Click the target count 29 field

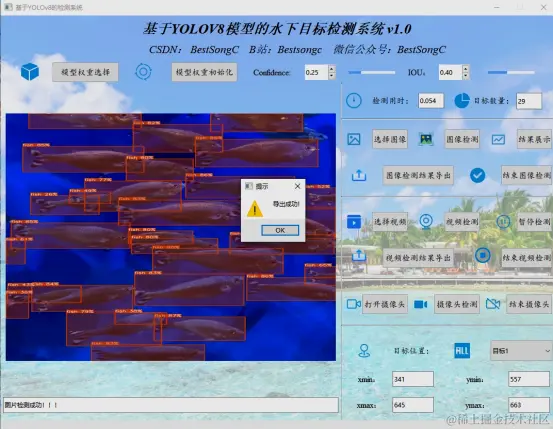click(x=529, y=101)
